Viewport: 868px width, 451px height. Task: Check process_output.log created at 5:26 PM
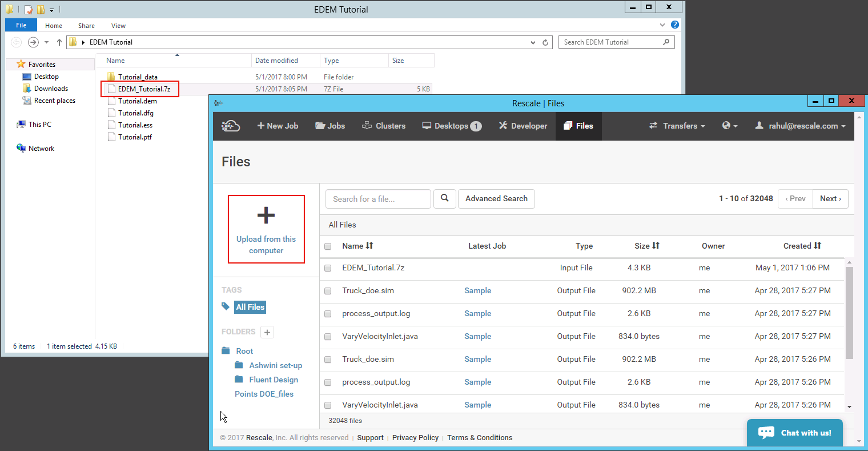(x=328, y=382)
